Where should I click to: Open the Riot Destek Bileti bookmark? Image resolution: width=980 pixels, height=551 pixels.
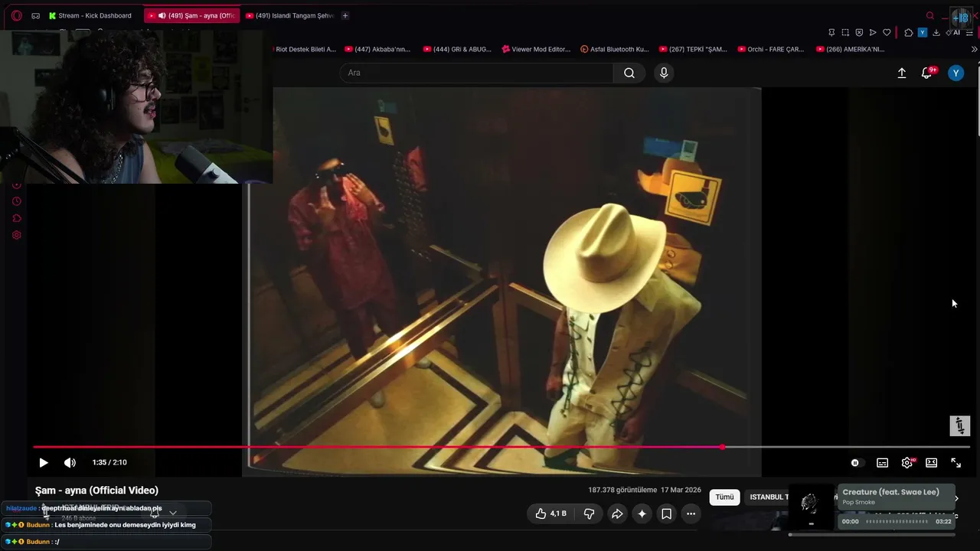(305, 49)
